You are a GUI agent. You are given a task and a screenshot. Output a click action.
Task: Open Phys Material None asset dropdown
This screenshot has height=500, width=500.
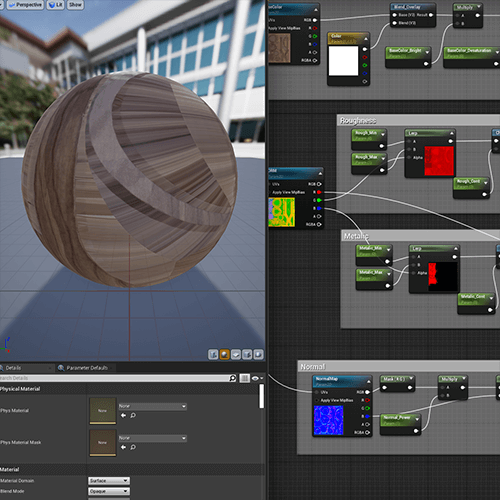153,406
